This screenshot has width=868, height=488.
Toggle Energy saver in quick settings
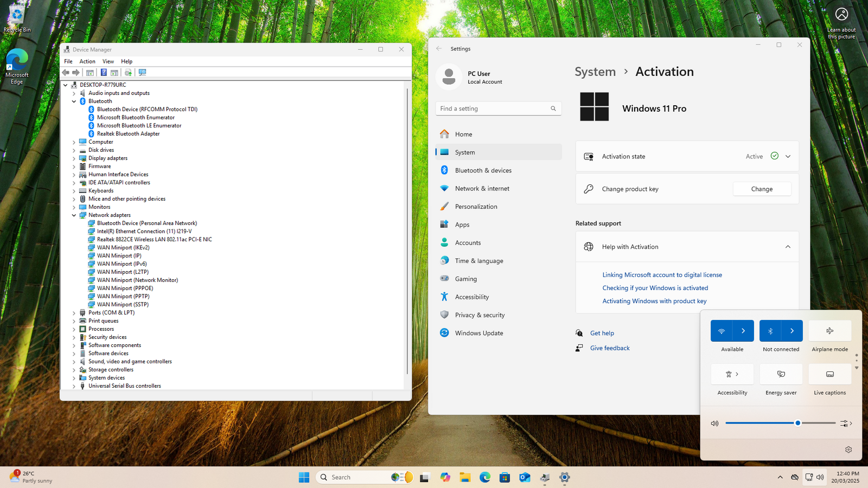(781, 374)
